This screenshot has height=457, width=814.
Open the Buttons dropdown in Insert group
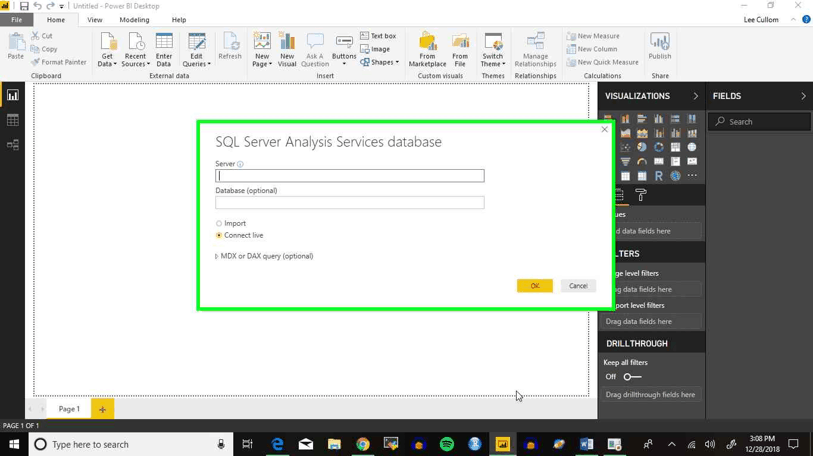(344, 50)
